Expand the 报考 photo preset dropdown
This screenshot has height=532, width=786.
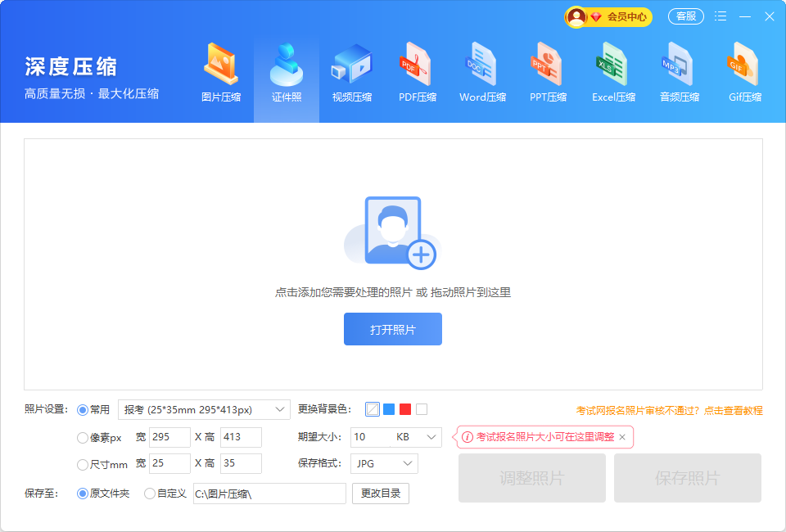204,409
